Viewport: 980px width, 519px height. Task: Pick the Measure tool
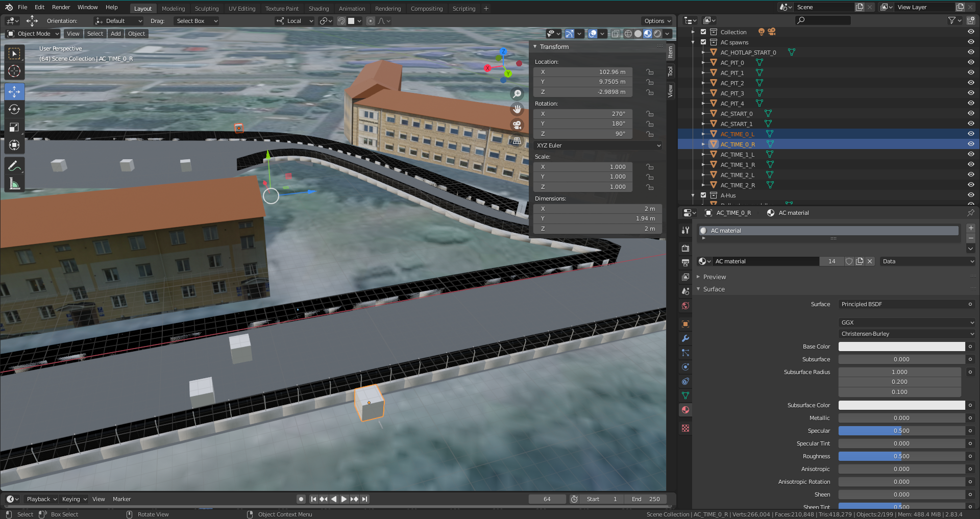tap(14, 184)
